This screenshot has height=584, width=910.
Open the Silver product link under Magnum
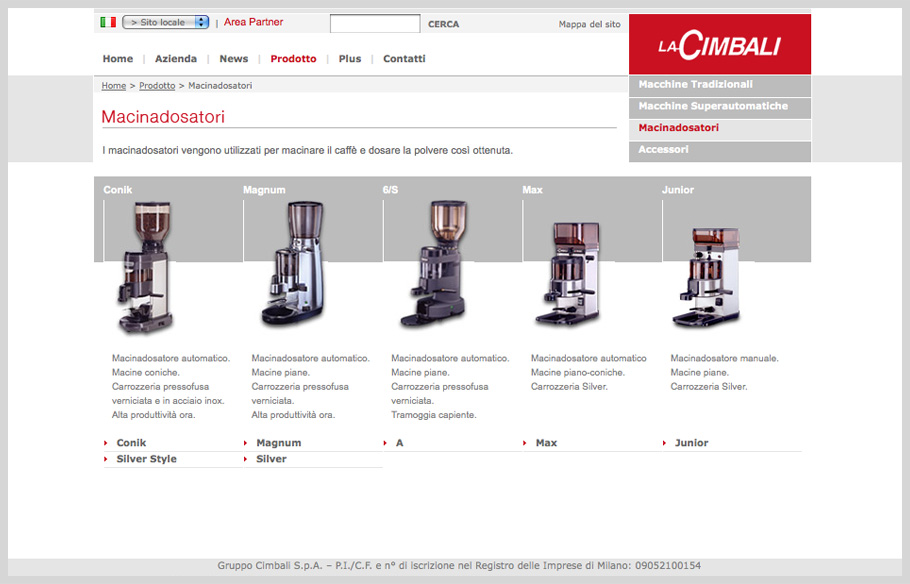[x=271, y=459]
